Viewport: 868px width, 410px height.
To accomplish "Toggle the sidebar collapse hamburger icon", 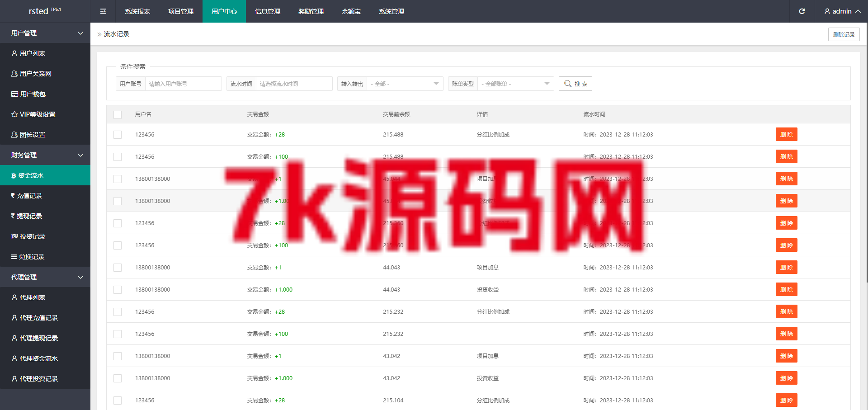I will click(x=103, y=11).
